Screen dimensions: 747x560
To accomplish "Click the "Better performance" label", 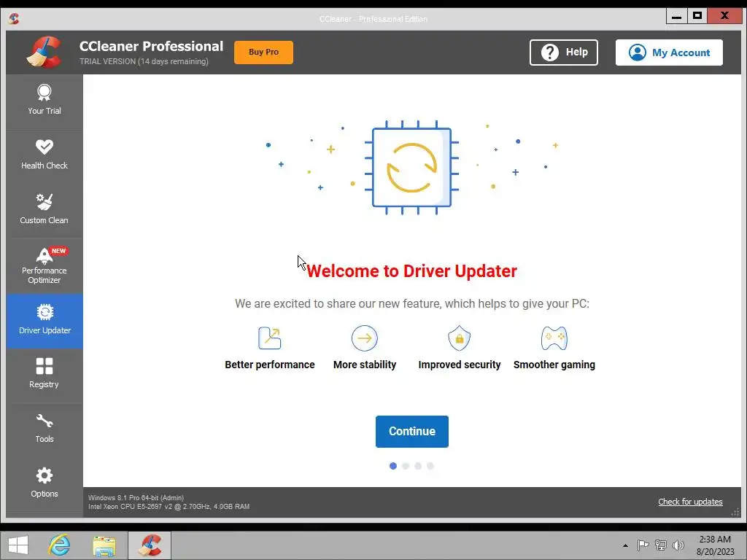I will pyautogui.click(x=270, y=365).
